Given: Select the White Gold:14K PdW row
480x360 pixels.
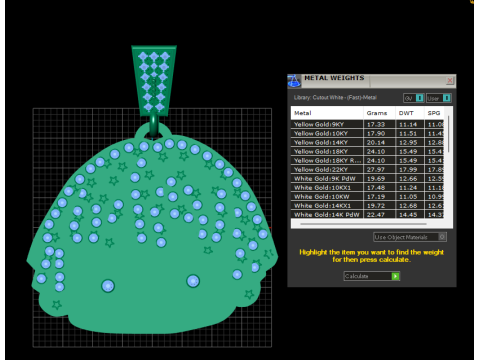Looking at the screenshot, I should click(368, 214).
